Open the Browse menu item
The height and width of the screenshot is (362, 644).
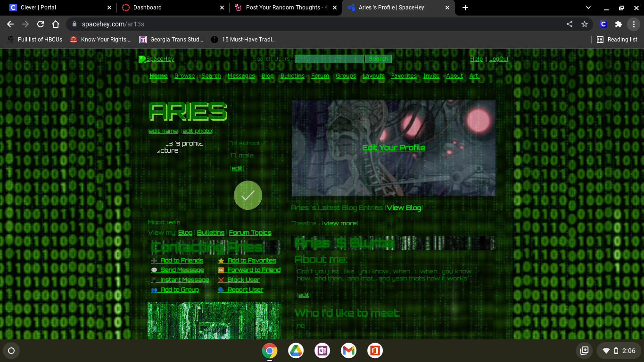(184, 76)
